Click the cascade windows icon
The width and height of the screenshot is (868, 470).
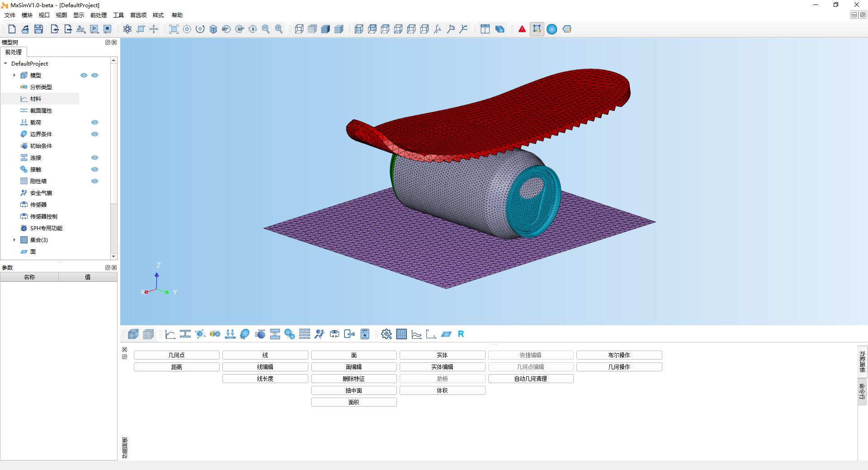[x=500, y=29]
